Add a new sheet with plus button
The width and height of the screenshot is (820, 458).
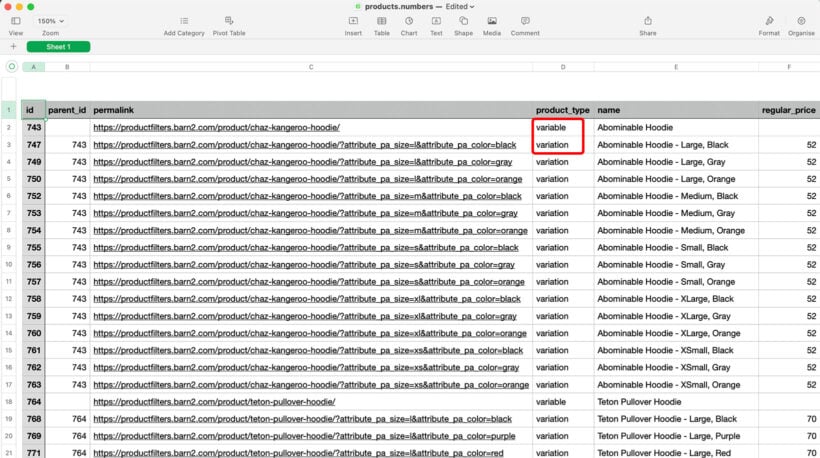pyautogui.click(x=13, y=47)
